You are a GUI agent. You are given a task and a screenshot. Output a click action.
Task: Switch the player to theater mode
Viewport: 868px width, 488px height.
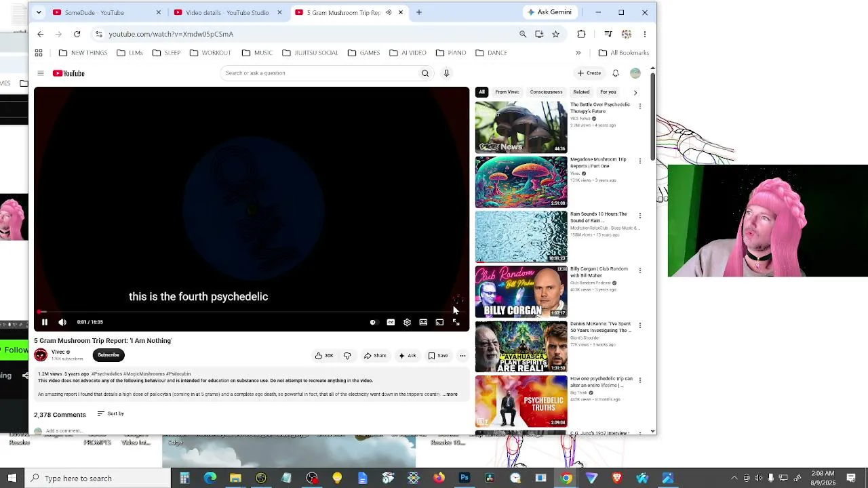coord(423,323)
